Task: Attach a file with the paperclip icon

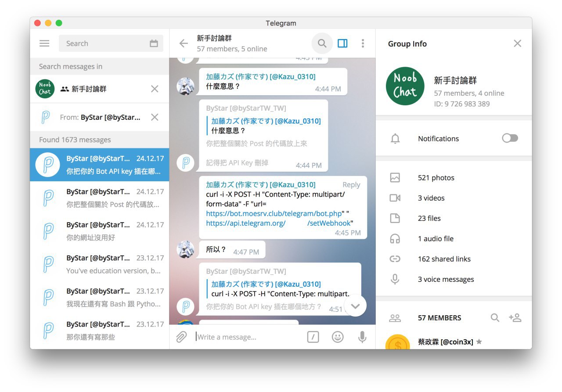Action: click(x=182, y=337)
